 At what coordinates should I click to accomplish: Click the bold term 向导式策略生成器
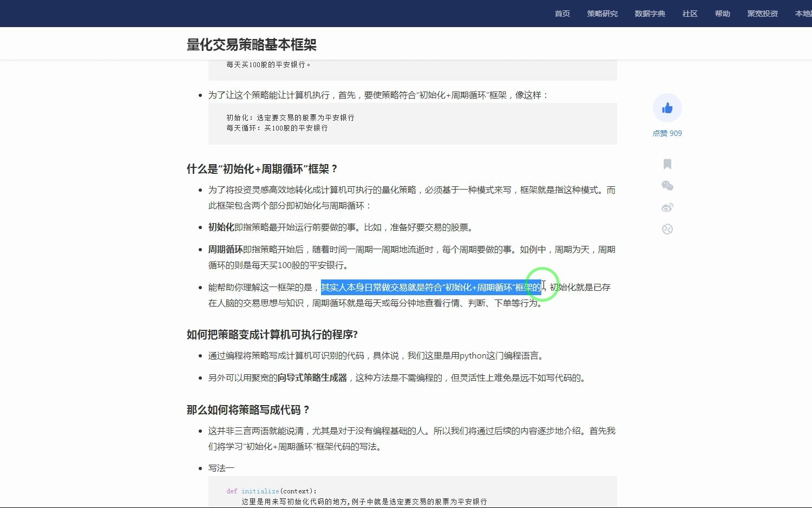(x=312, y=378)
